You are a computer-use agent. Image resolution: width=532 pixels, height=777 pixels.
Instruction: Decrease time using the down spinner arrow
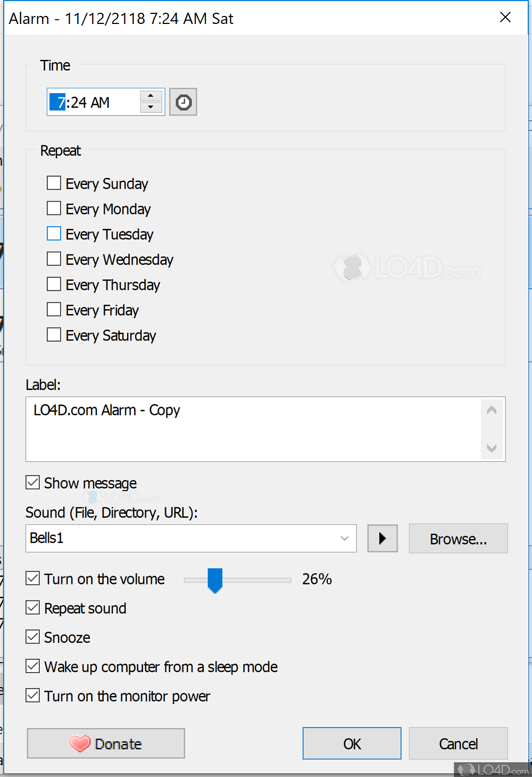click(x=151, y=108)
